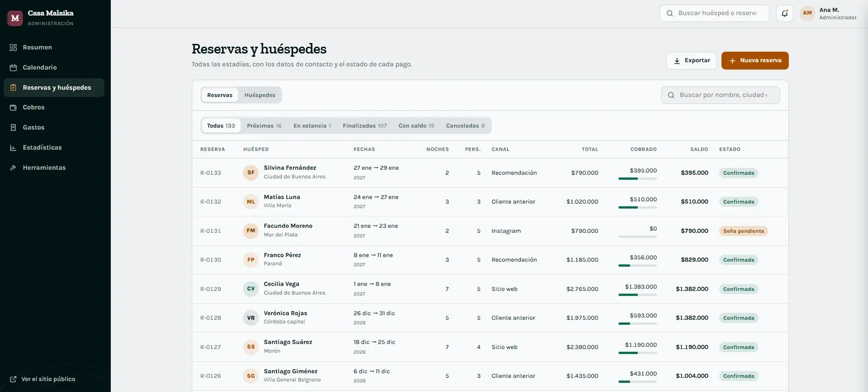
Task: Click the notifications bell icon
Action: pos(784,13)
